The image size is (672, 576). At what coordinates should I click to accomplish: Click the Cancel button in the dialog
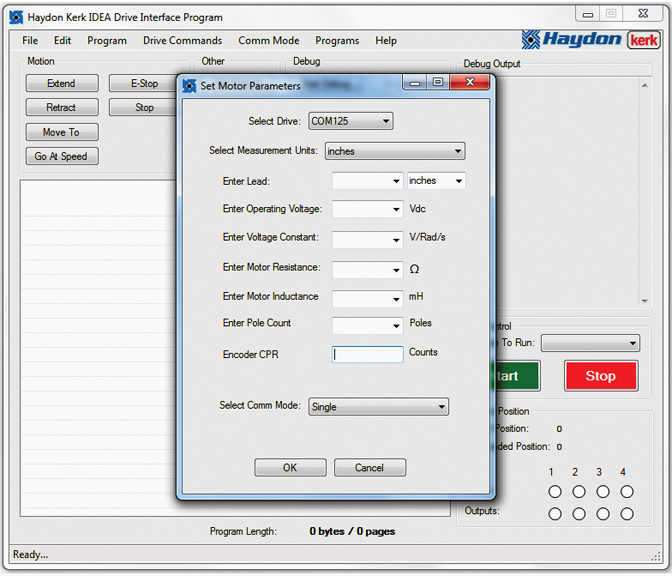[369, 467]
